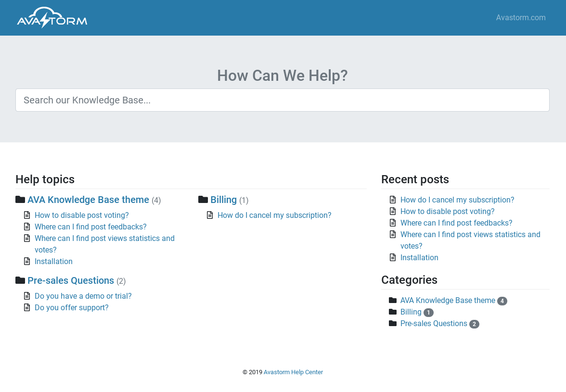Click the '(4)' count beside AVA Knowledge Base theme heading
The height and width of the screenshot is (392, 566).
[x=156, y=200]
